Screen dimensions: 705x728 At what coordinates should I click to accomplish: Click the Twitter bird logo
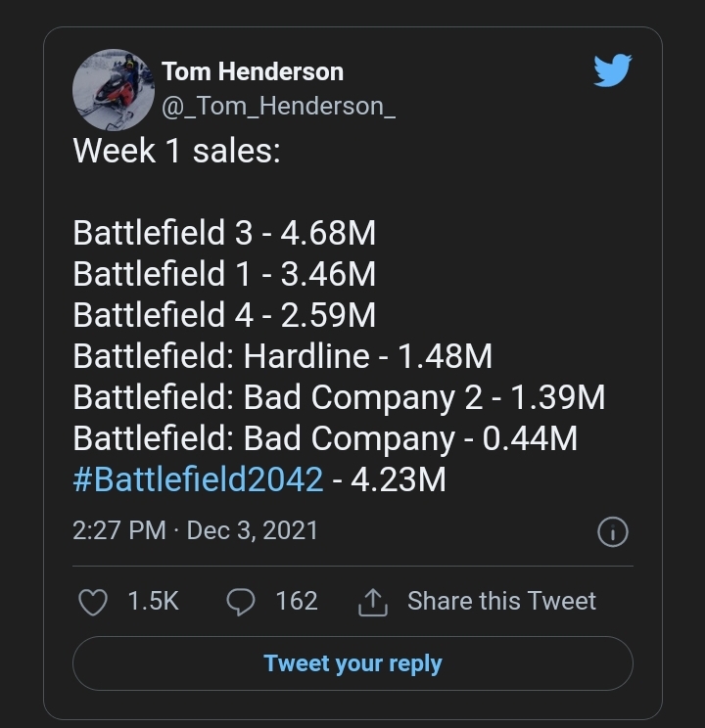pos(613,70)
